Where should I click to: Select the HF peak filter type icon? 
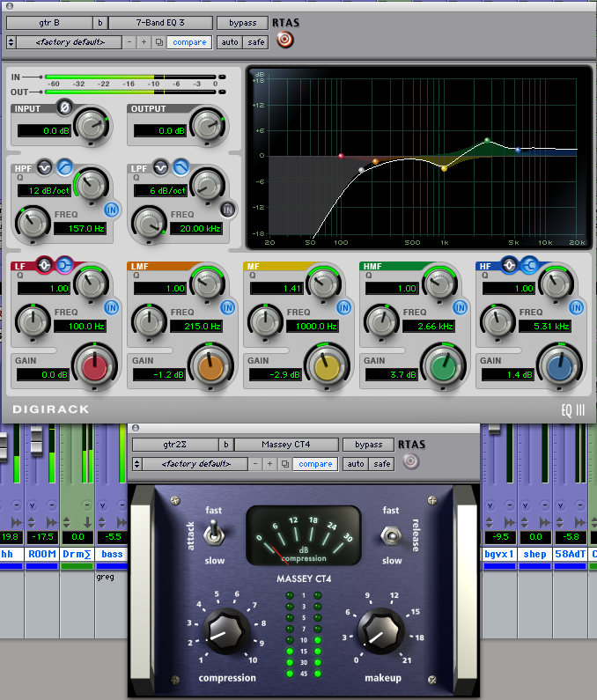click(509, 266)
